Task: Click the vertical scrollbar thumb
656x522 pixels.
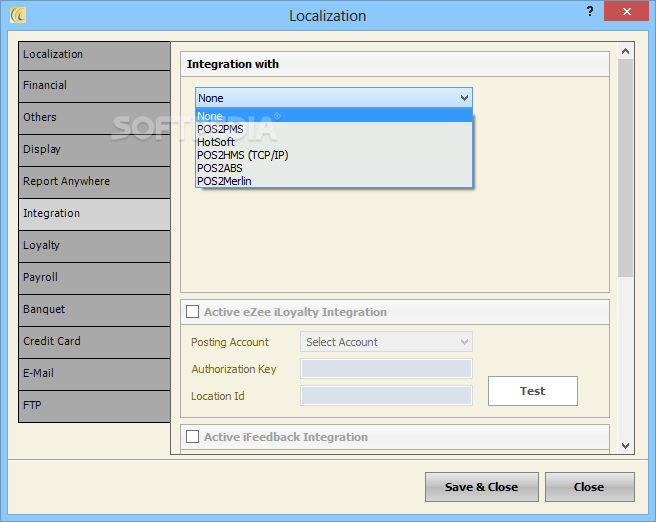Action: pyautogui.click(x=625, y=167)
